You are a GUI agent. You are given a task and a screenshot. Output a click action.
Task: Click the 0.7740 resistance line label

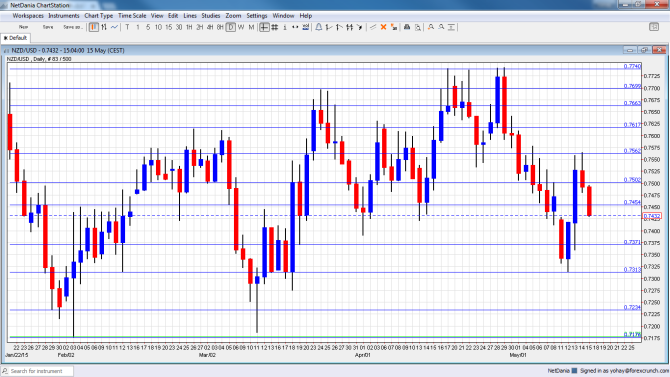click(632, 66)
